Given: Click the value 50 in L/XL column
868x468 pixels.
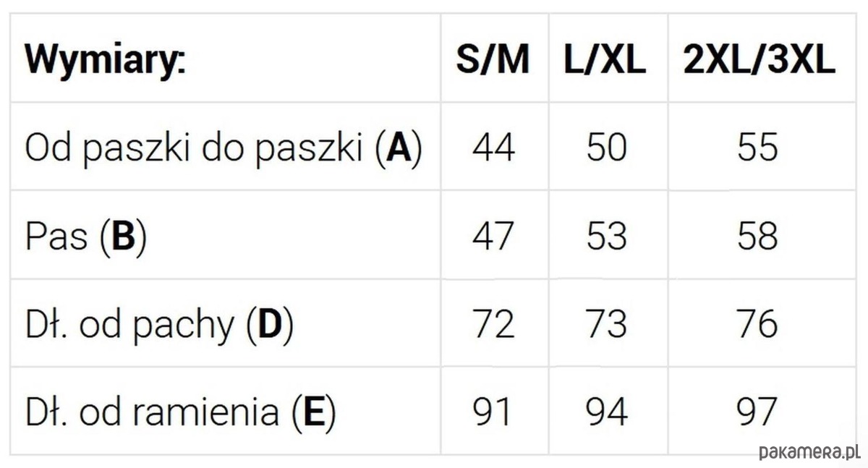Looking at the screenshot, I should click(x=606, y=148).
